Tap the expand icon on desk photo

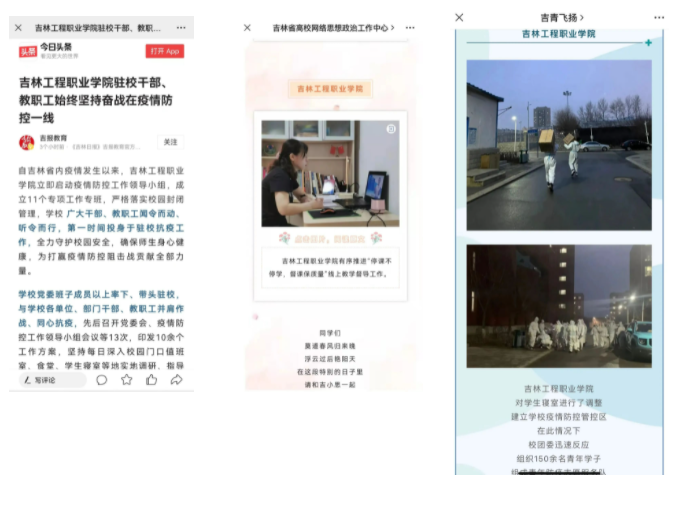[391, 129]
